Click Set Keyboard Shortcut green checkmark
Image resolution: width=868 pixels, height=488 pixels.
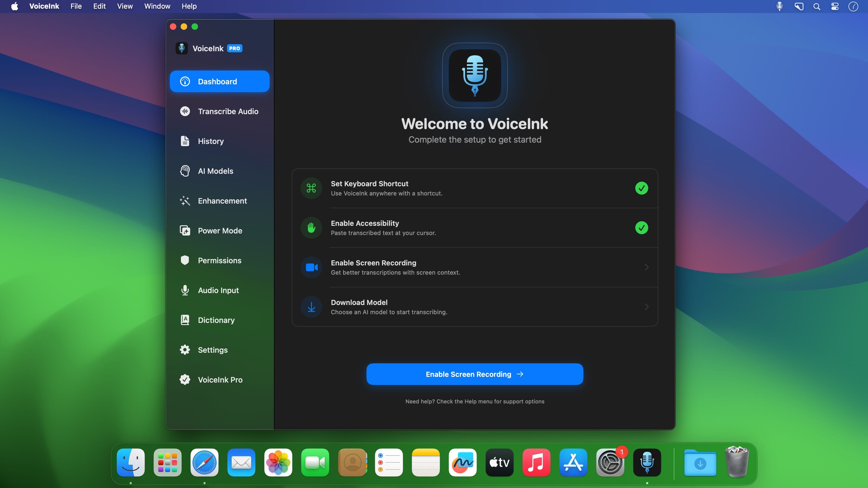(x=641, y=188)
